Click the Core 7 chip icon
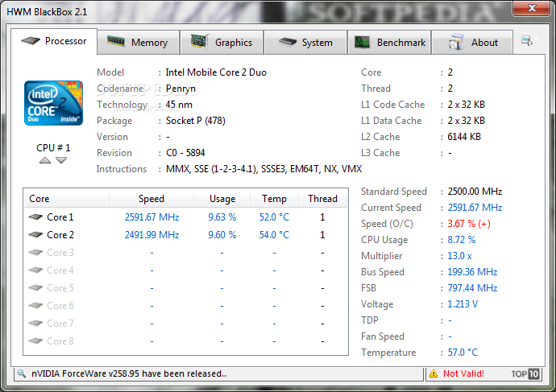 click(x=35, y=323)
